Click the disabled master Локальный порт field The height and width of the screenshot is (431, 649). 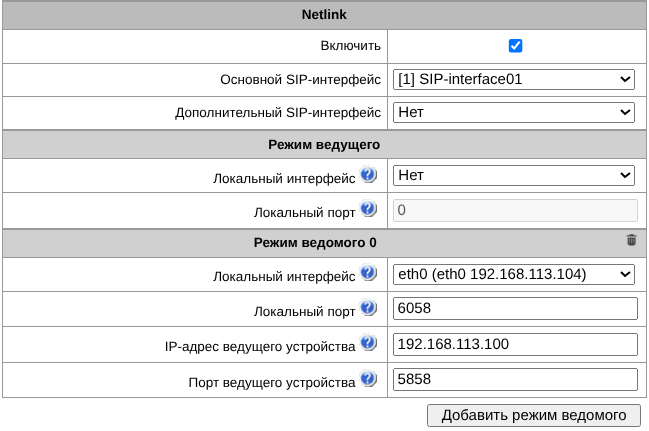pyautogui.click(x=514, y=210)
